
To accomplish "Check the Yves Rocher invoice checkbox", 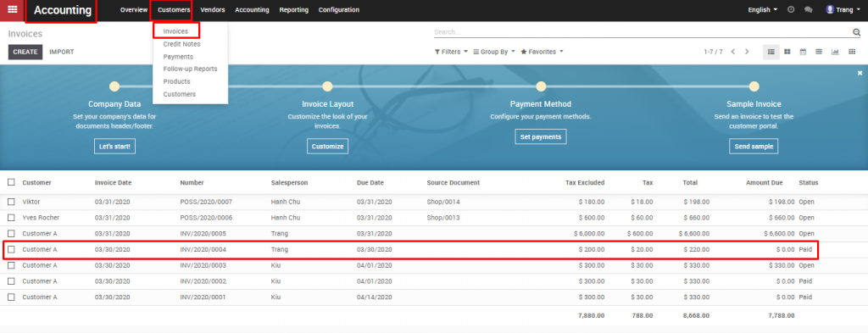I will 11,218.
